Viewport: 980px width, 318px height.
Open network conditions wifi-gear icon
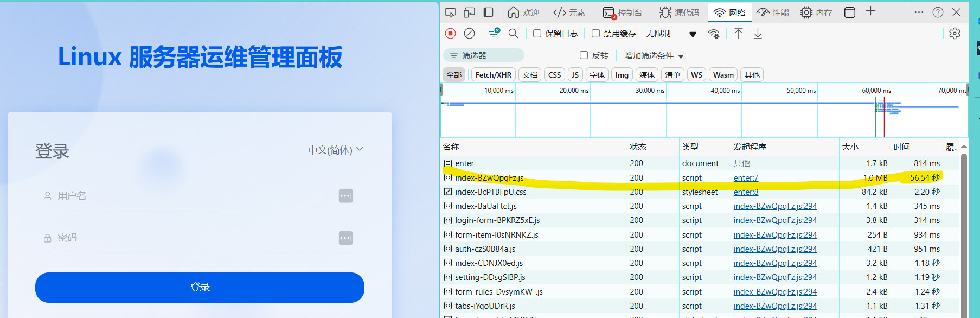pyautogui.click(x=714, y=34)
